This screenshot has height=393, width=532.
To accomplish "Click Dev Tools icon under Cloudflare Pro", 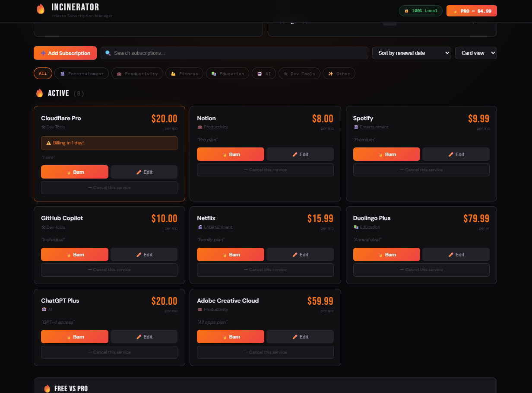I will [x=43, y=127].
